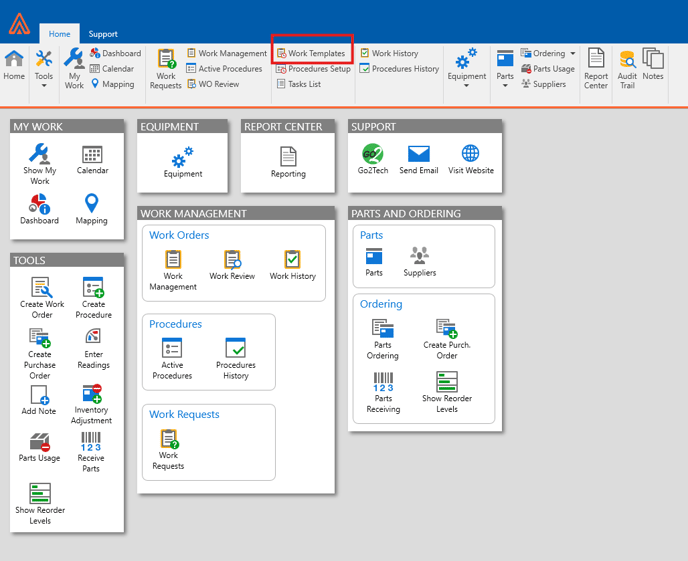The image size is (688, 561).
Task: Open Mapping in My Work panel
Action: pyautogui.click(x=91, y=209)
